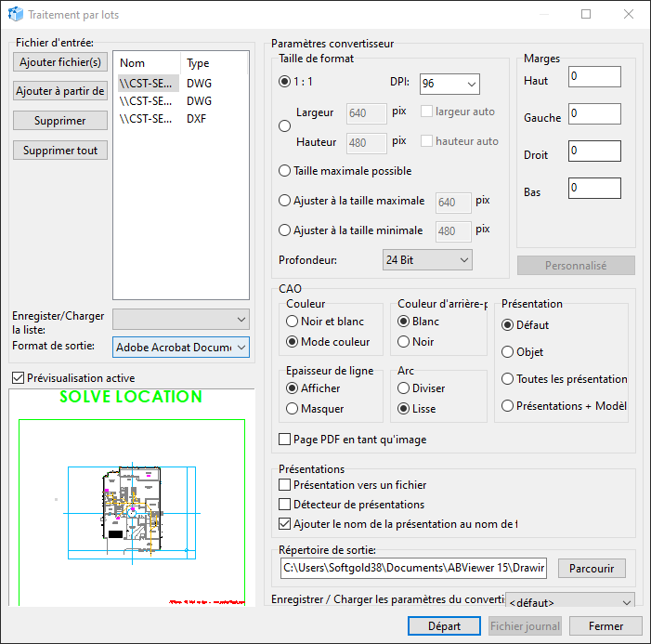The width and height of the screenshot is (651, 644).
Task: Select the Noir et blanc color mode
Action: pyautogui.click(x=293, y=322)
